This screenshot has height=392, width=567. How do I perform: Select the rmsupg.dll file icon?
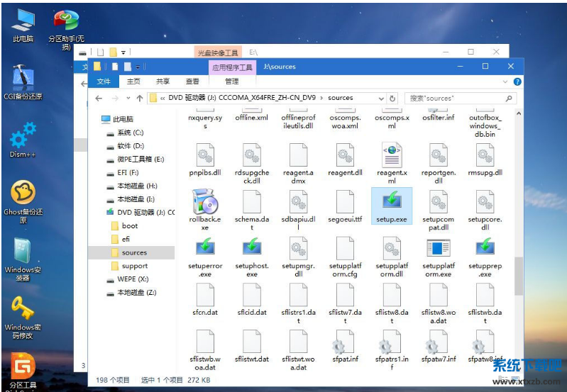485,155
